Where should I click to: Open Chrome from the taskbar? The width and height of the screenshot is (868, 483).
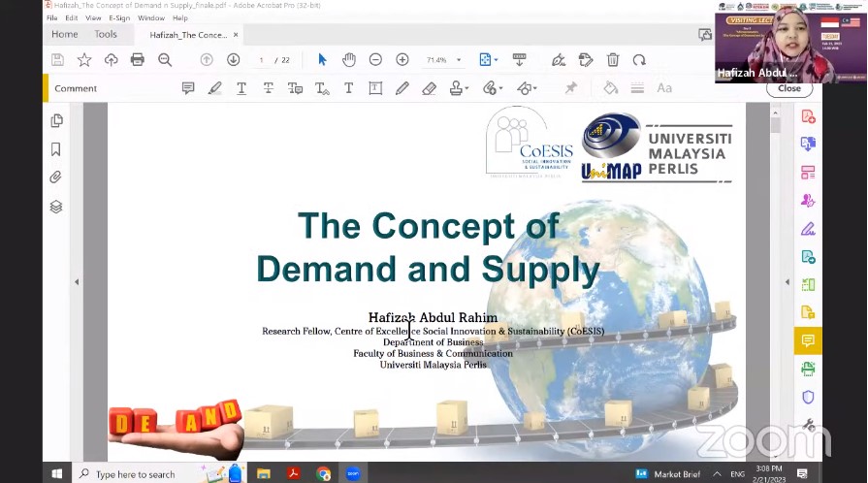coord(323,473)
